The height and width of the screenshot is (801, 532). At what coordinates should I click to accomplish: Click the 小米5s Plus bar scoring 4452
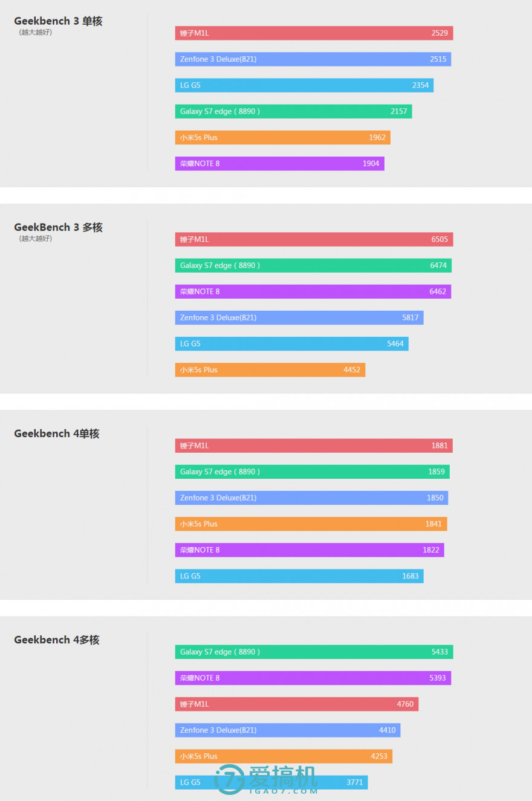coord(270,369)
